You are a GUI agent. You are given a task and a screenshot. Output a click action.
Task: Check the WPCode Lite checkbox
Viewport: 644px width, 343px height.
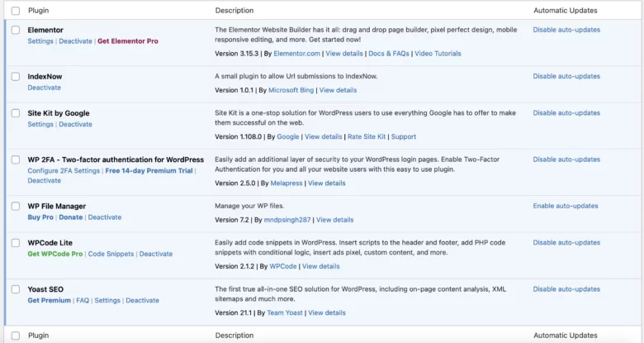click(16, 242)
